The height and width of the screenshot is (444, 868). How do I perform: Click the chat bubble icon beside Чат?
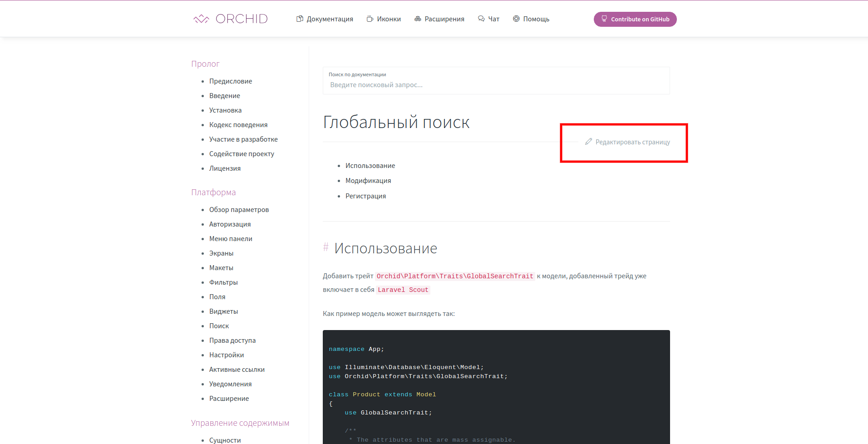point(480,19)
